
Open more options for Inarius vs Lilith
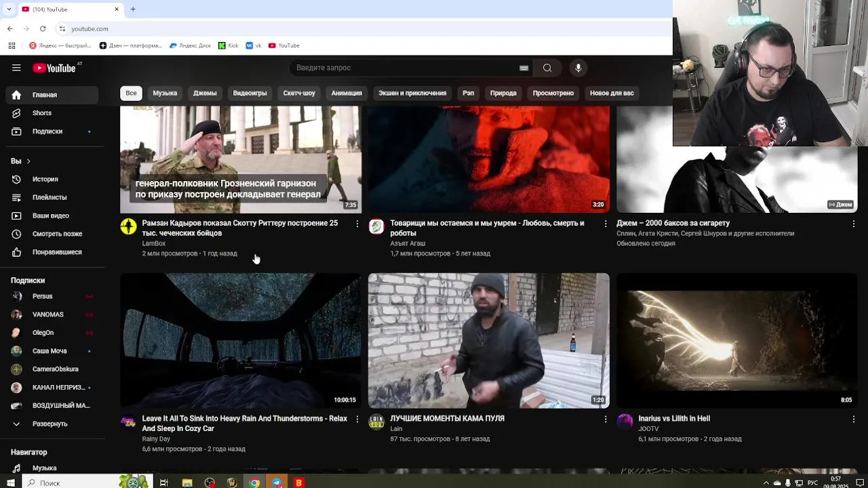coord(854,420)
